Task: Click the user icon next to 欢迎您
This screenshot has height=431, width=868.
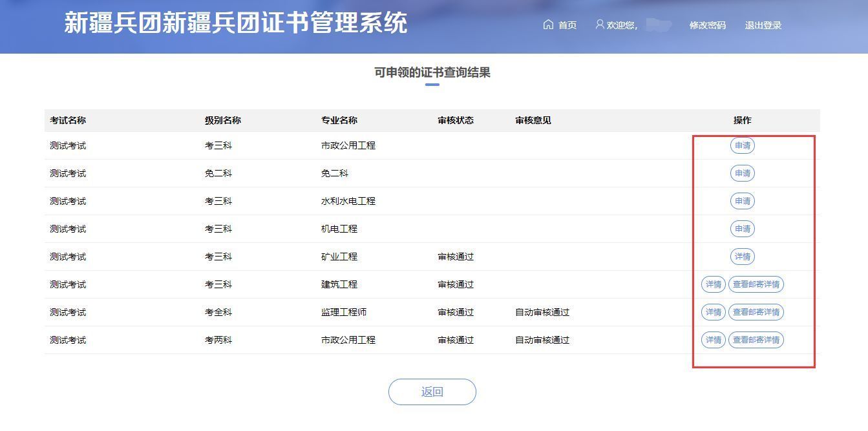Action: 600,25
